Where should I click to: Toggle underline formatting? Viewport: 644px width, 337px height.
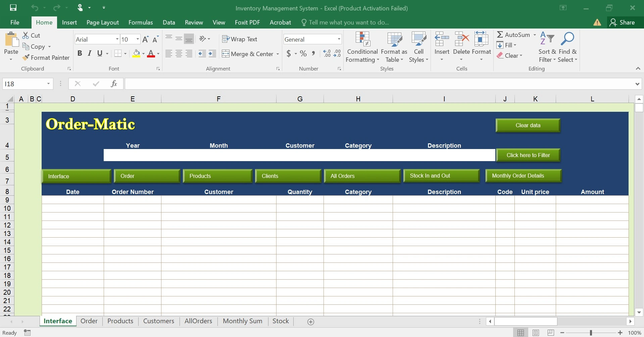click(x=100, y=53)
